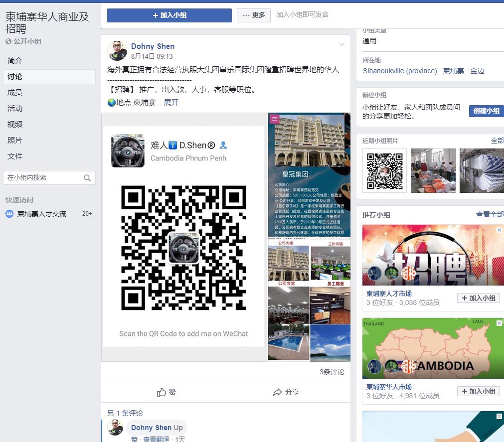Select the 讨论 sidebar item
Image resolution: width=504 pixels, height=442 pixels.
point(49,77)
